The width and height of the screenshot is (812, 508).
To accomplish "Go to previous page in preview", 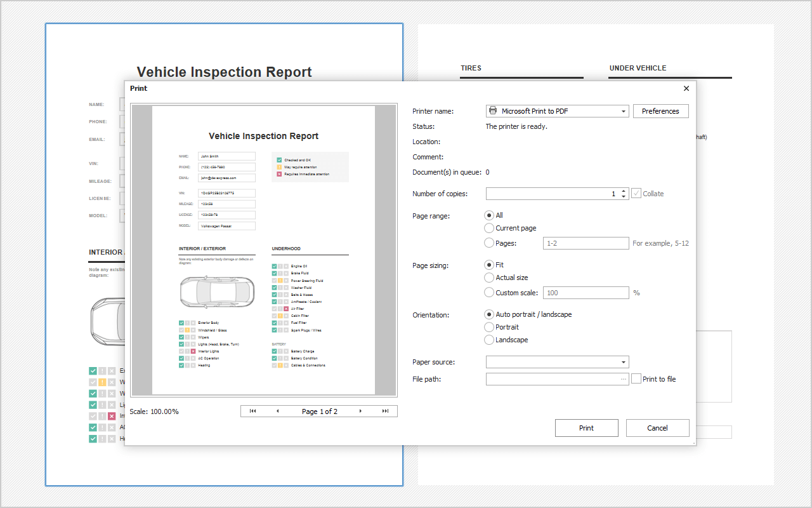I will pos(277,411).
